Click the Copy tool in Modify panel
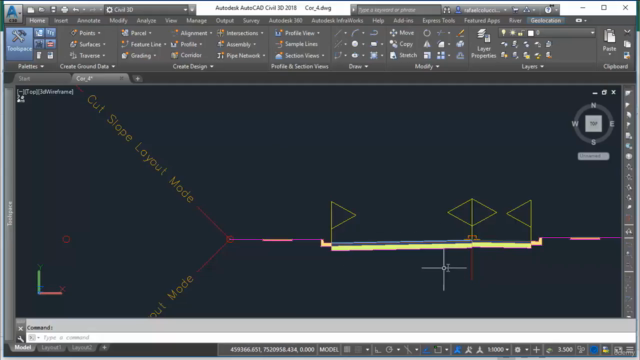This screenshot has height=360, width=640. [401, 44]
